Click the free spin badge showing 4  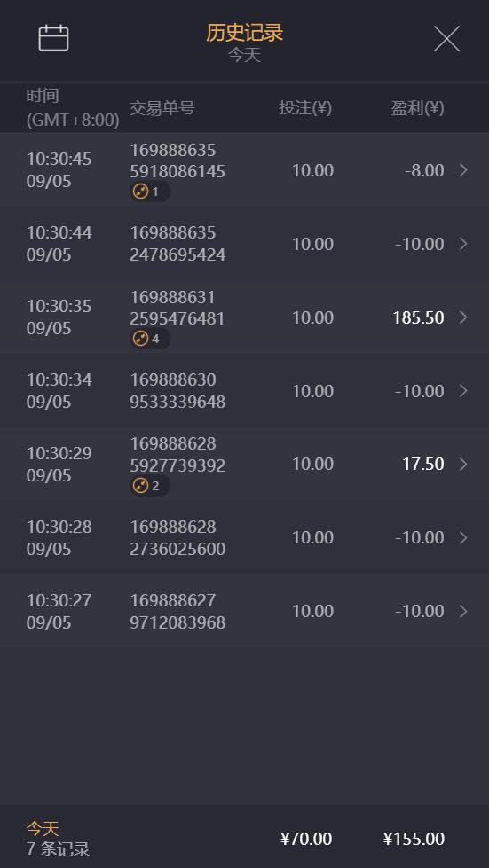click(x=150, y=339)
